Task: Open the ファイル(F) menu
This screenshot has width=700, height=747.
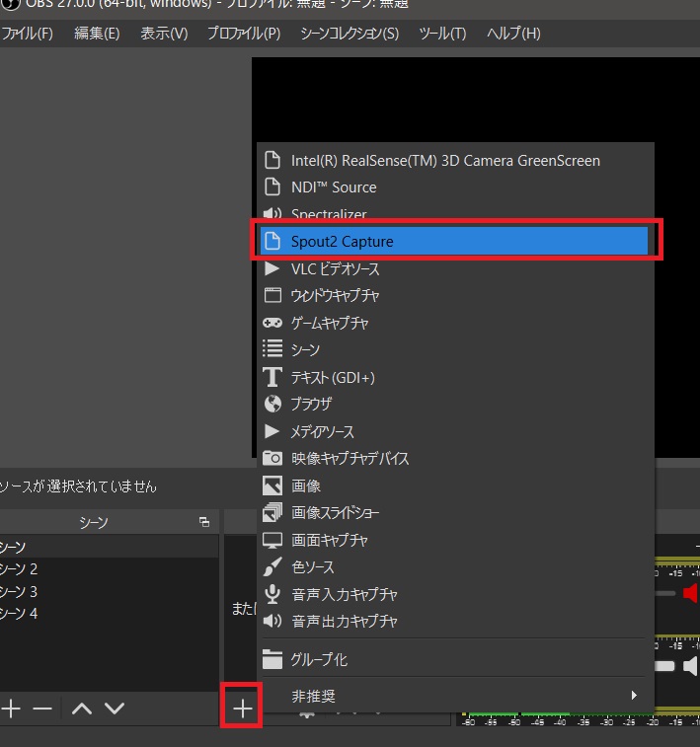Action: click(x=27, y=34)
